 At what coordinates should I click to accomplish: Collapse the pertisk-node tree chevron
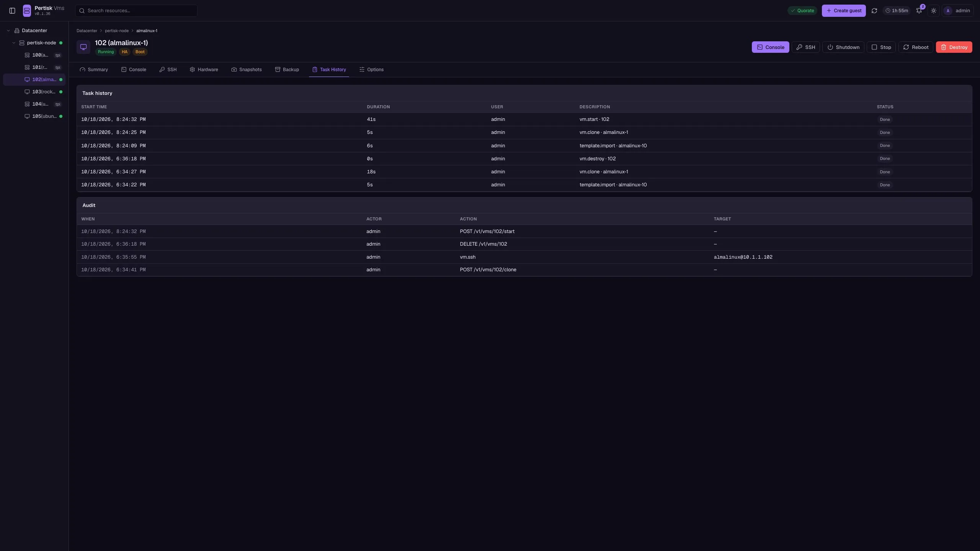14,43
